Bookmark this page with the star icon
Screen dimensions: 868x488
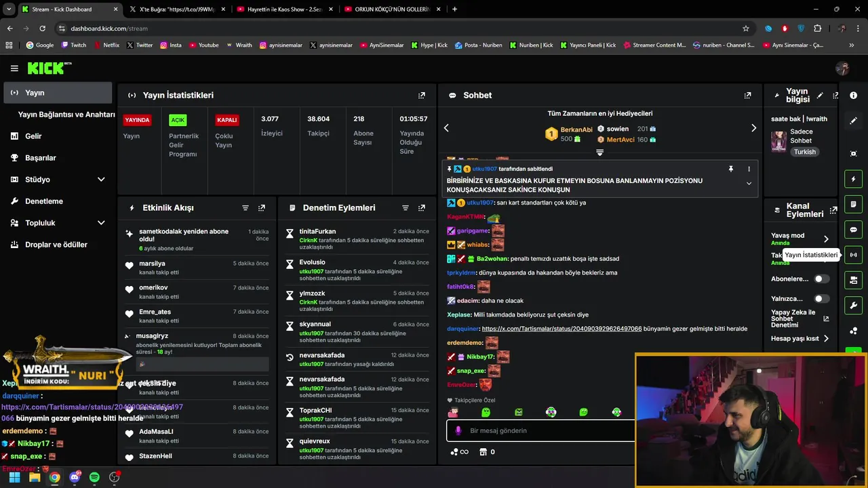[746, 28]
